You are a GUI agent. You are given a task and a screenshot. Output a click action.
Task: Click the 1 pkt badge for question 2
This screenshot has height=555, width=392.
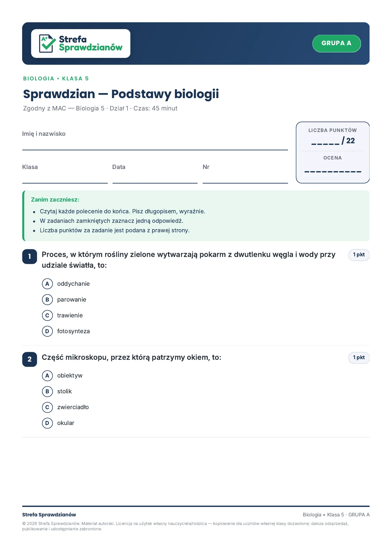pyautogui.click(x=359, y=358)
